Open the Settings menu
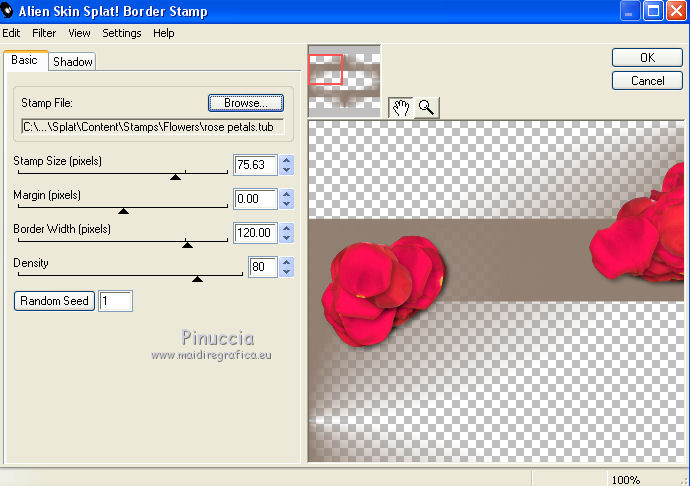 (122, 33)
